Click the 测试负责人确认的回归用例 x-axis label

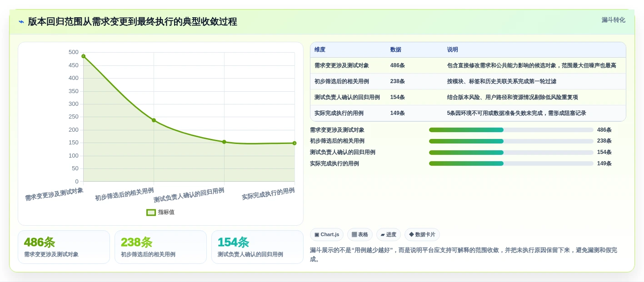tap(189, 195)
